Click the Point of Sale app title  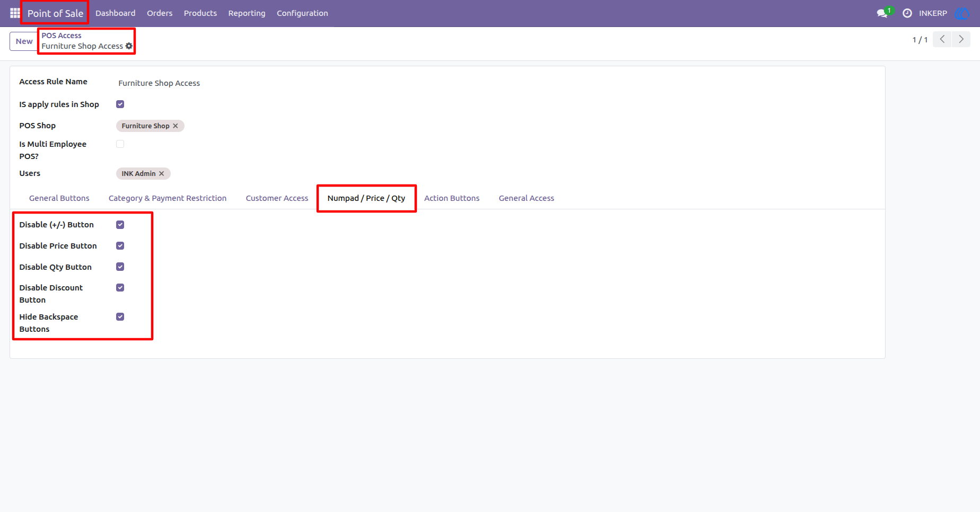pos(55,13)
